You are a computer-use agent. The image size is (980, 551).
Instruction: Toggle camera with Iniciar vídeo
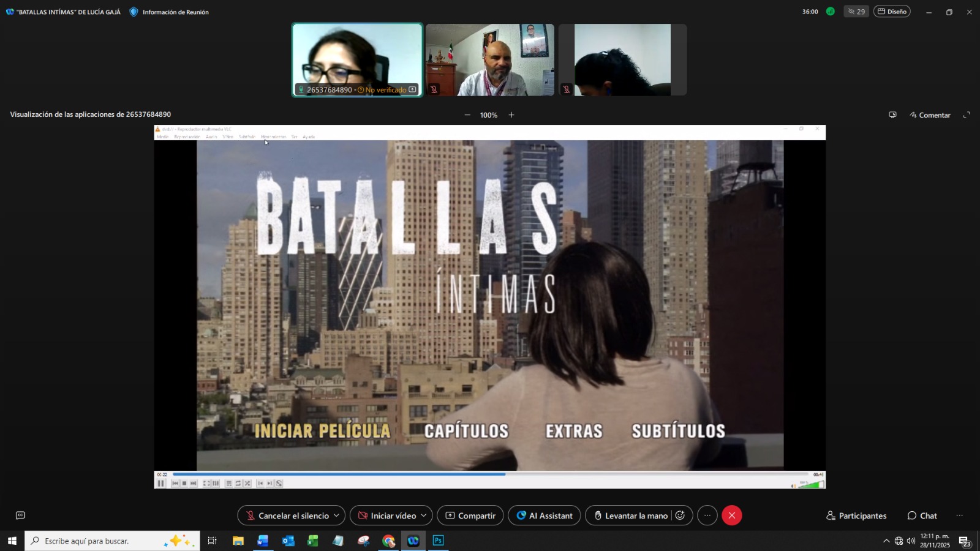pos(386,515)
